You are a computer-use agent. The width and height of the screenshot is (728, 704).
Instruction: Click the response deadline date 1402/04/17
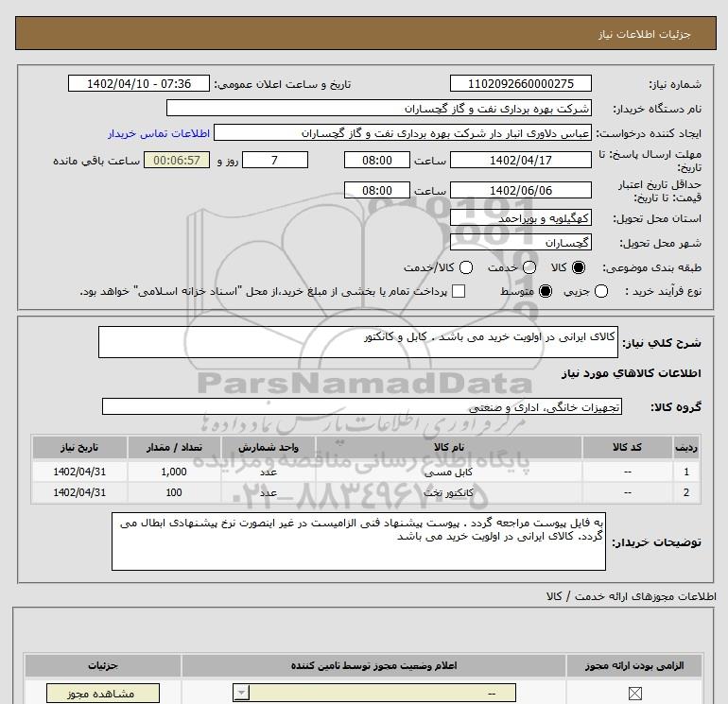(520, 160)
